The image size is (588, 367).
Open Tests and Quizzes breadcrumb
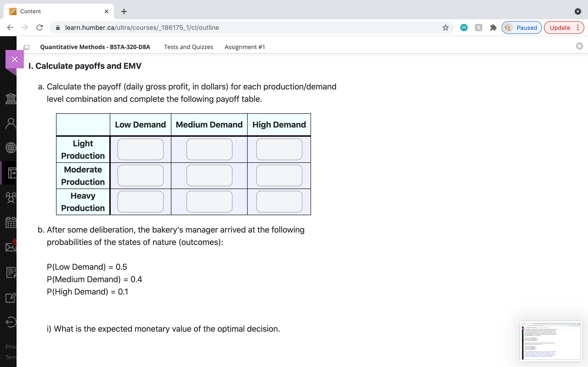tap(188, 47)
